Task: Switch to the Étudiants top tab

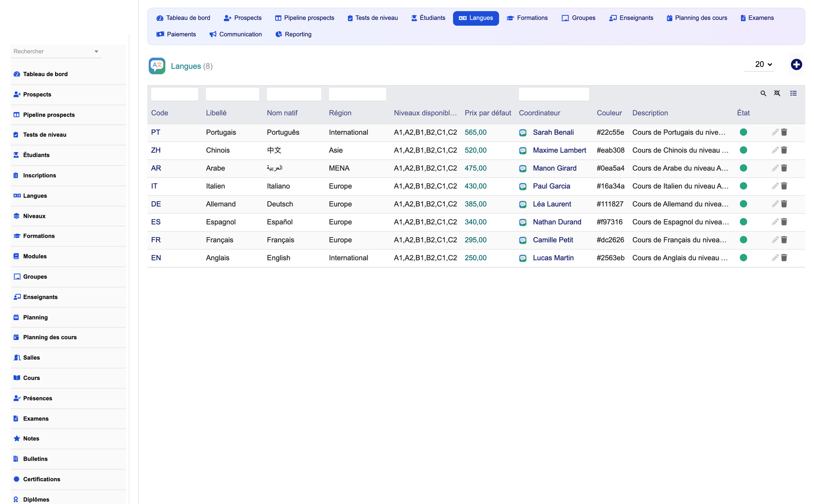Action: [428, 18]
